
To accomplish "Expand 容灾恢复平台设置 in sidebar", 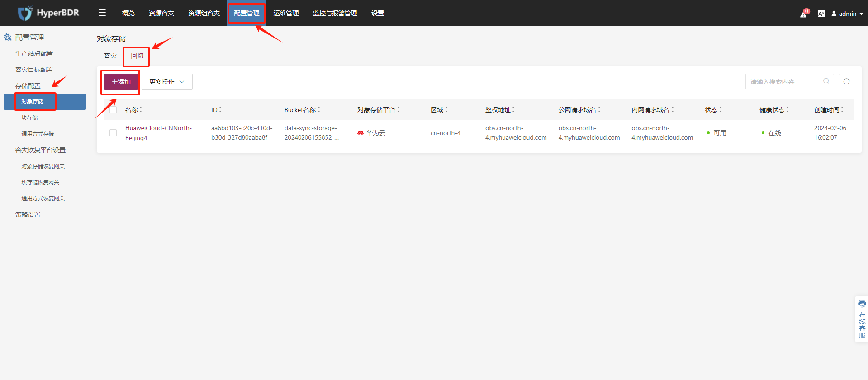I will pyautogui.click(x=40, y=150).
